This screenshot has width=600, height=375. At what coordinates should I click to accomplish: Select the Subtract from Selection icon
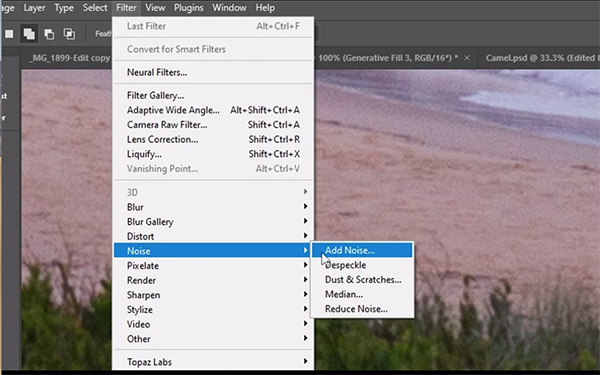coord(49,34)
